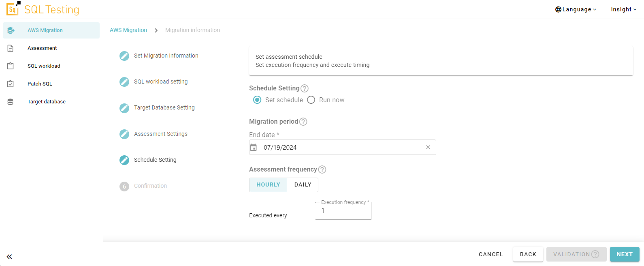644x266 pixels.
Task: Click the globe icon next to Language
Action: click(558, 9)
